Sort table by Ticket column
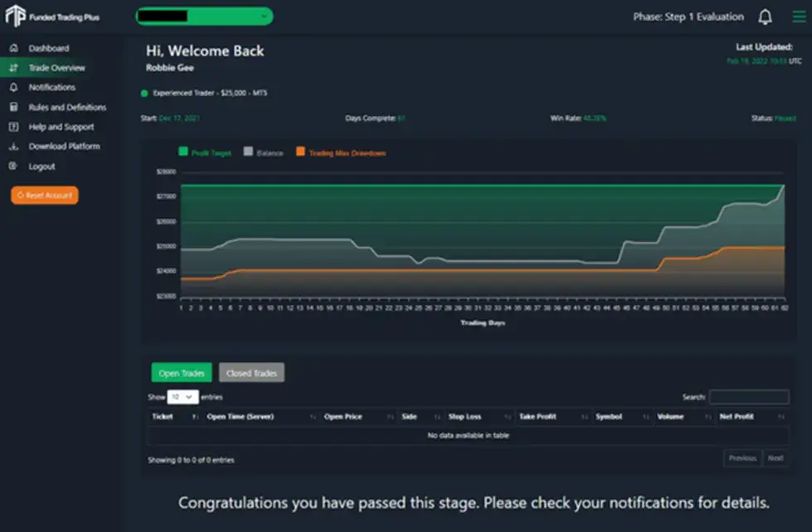Screen dimensions: 812x532 175,417
